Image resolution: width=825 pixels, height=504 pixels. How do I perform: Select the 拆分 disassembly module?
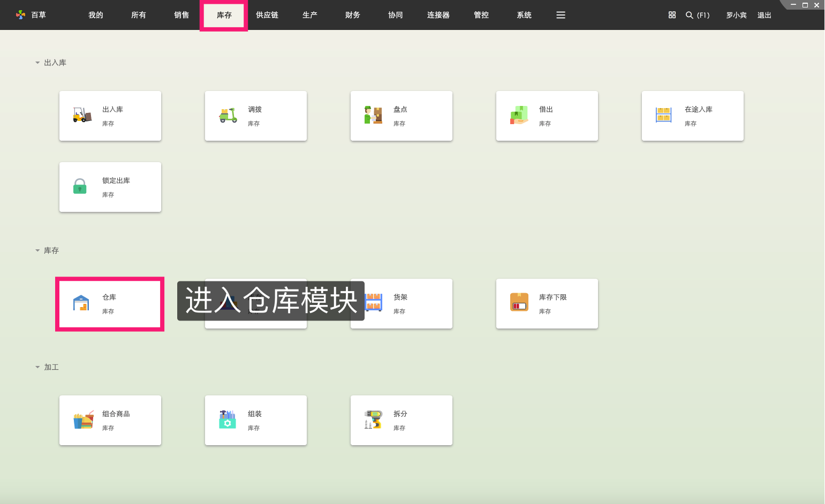tap(401, 420)
